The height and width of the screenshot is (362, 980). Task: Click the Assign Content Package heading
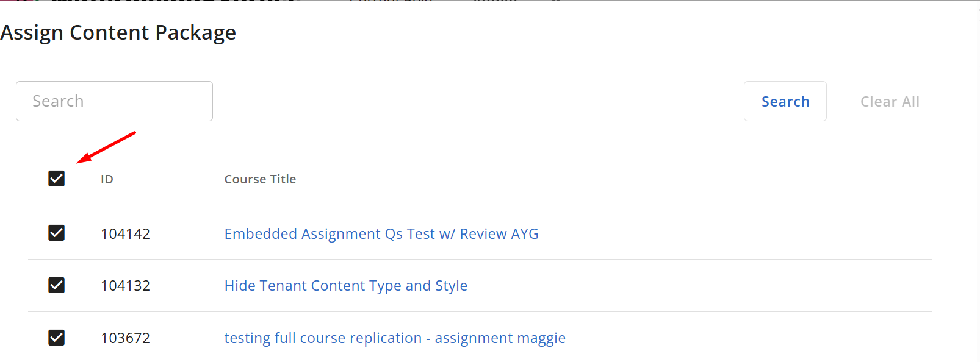[x=118, y=32]
